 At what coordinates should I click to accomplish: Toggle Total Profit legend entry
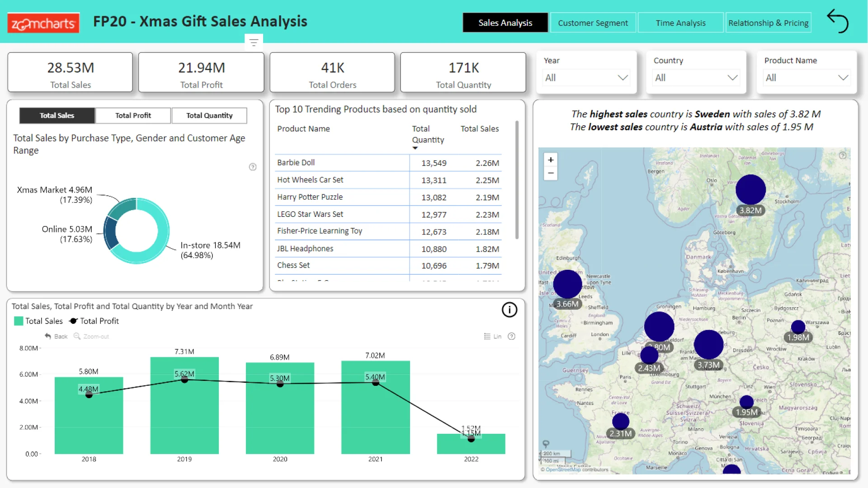[x=94, y=321]
